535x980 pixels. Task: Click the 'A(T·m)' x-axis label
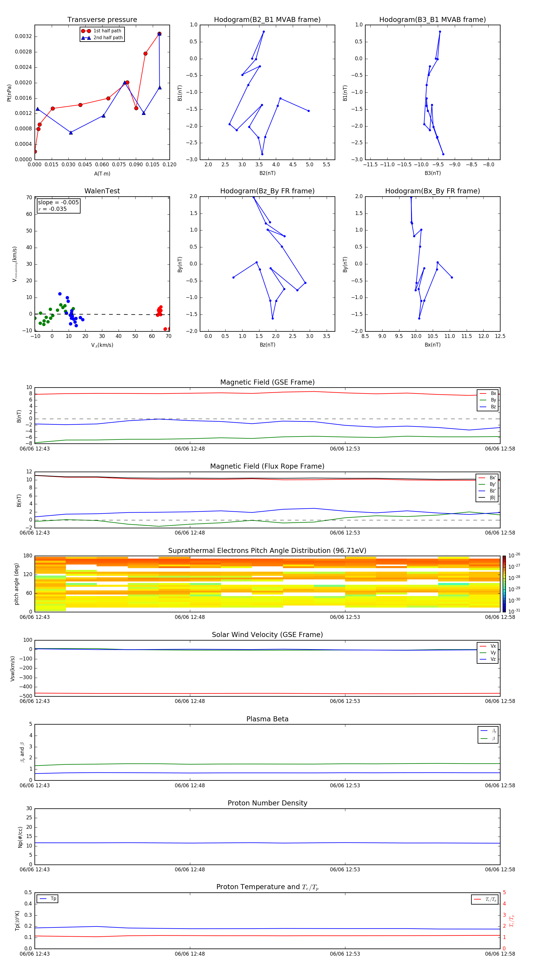102,174
